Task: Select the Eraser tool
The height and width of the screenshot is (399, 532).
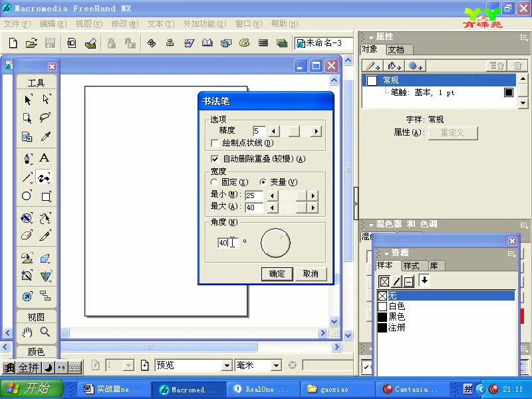Action: click(27, 235)
